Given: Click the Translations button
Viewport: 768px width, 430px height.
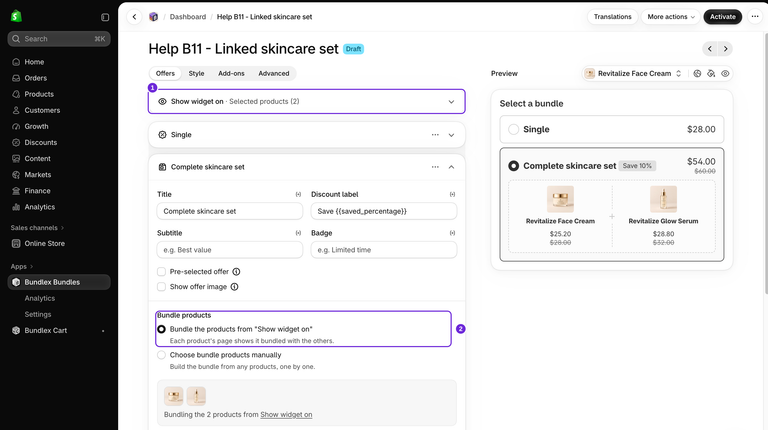Looking at the screenshot, I should pos(612,17).
